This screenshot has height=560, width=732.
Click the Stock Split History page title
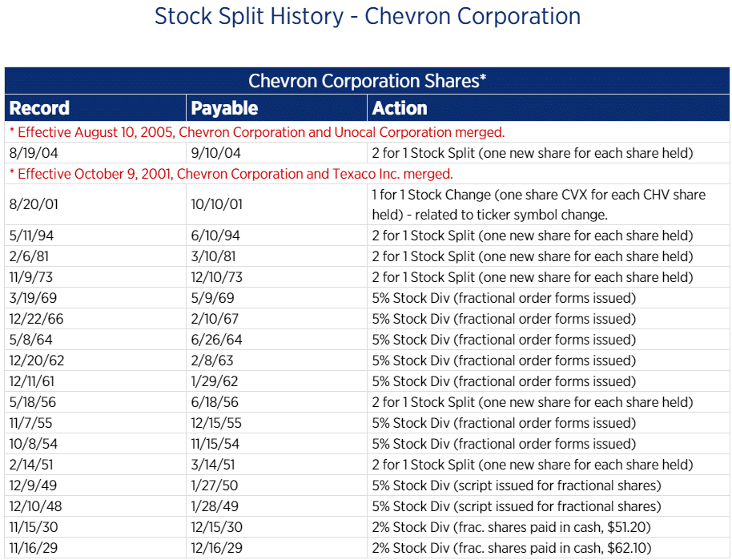click(x=367, y=16)
